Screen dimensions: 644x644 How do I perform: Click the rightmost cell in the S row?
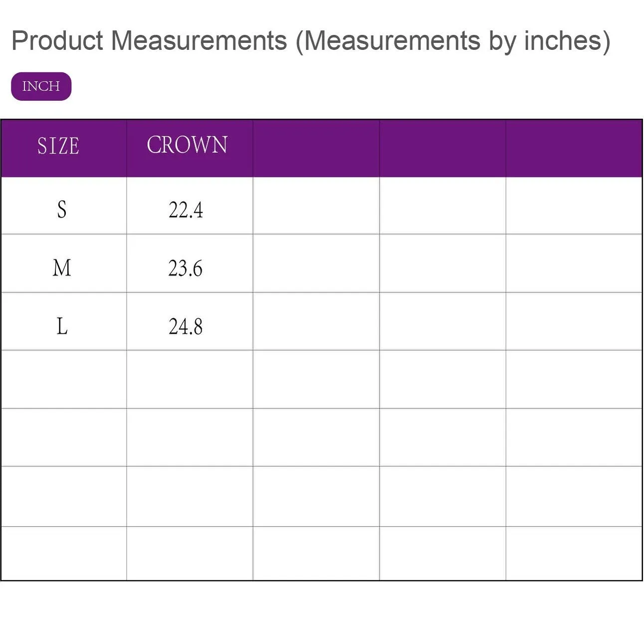[574, 206]
